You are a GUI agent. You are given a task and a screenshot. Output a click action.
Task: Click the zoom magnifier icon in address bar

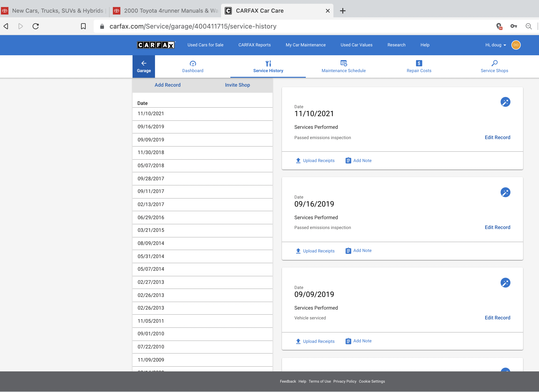pos(528,26)
